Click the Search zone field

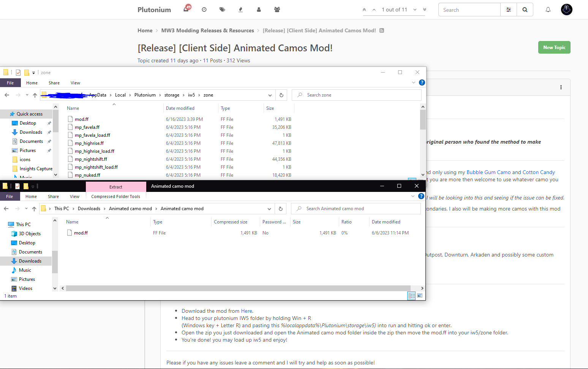pos(357,95)
